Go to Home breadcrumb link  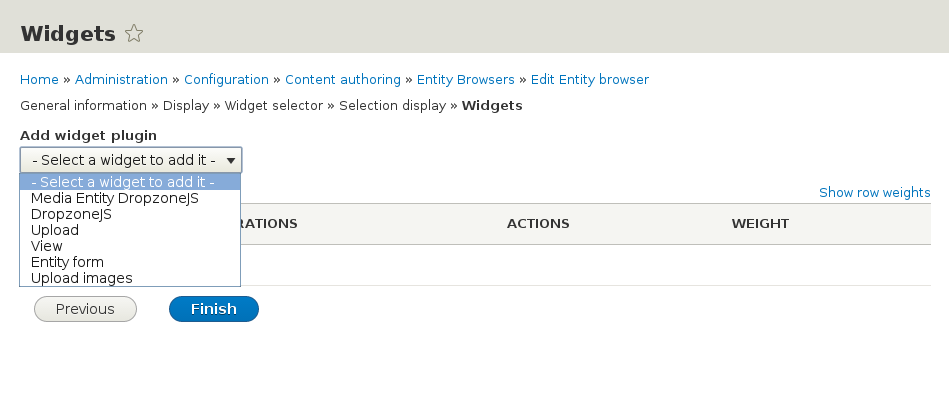click(x=39, y=79)
